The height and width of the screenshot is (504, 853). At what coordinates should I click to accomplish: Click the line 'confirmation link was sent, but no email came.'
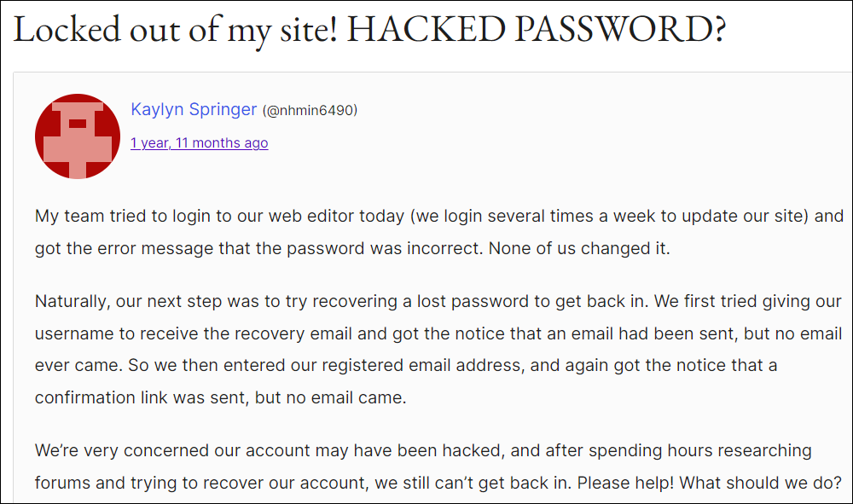[x=220, y=397]
